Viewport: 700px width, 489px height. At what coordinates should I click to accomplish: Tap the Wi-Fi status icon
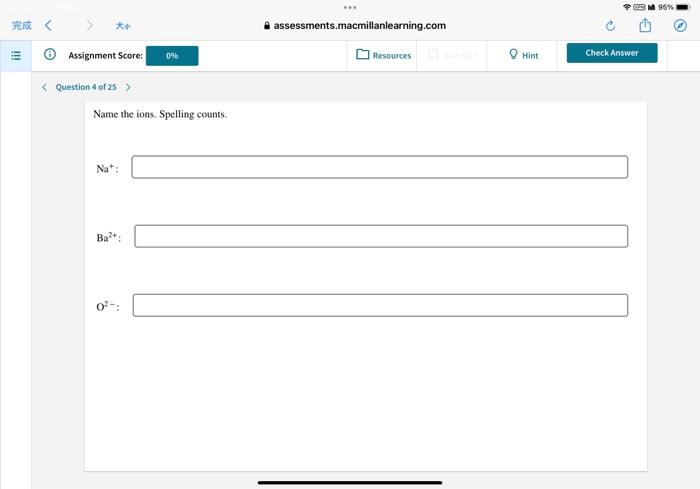point(627,7)
